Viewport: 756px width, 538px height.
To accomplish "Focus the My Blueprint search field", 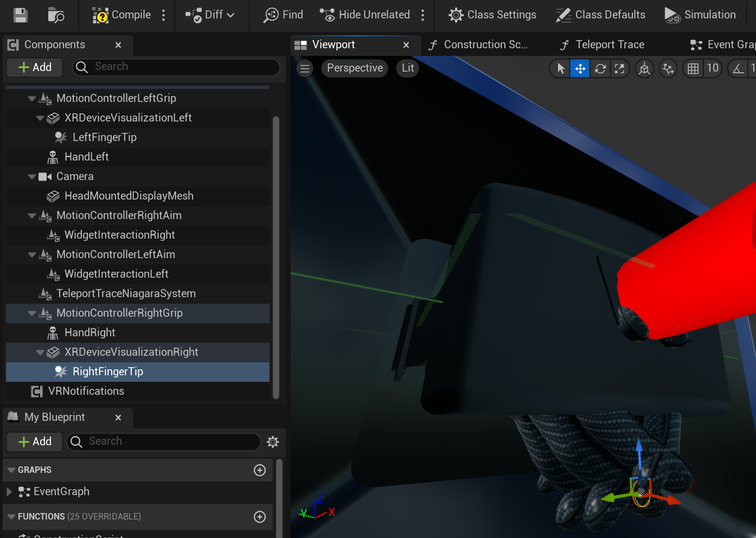I will pos(164,441).
